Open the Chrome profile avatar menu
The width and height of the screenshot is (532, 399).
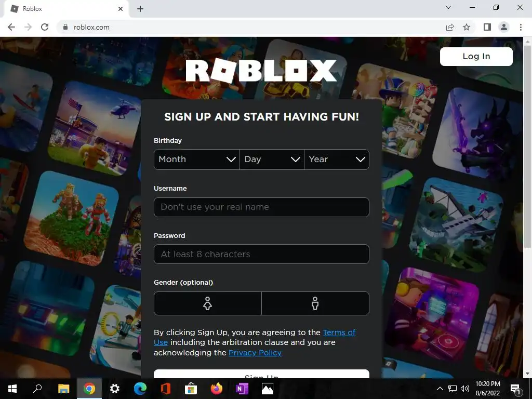pyautogui.click(x=504, y=27)
